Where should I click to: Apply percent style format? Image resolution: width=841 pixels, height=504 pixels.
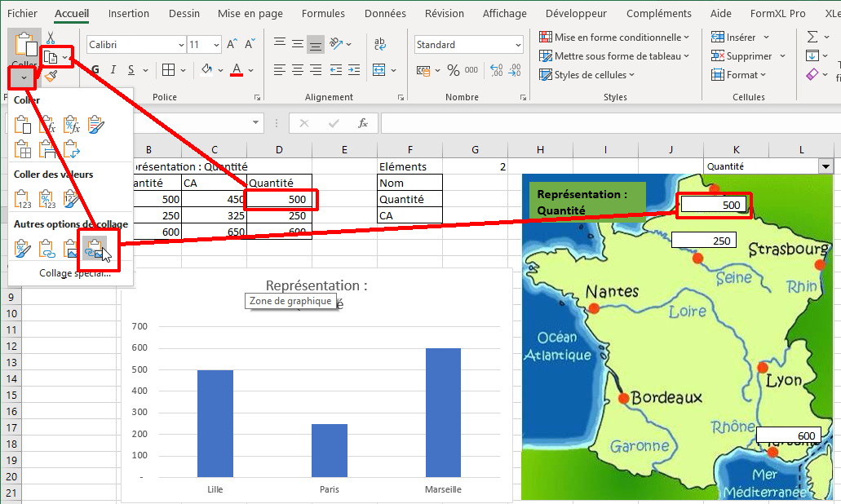(x=453, y=71)
